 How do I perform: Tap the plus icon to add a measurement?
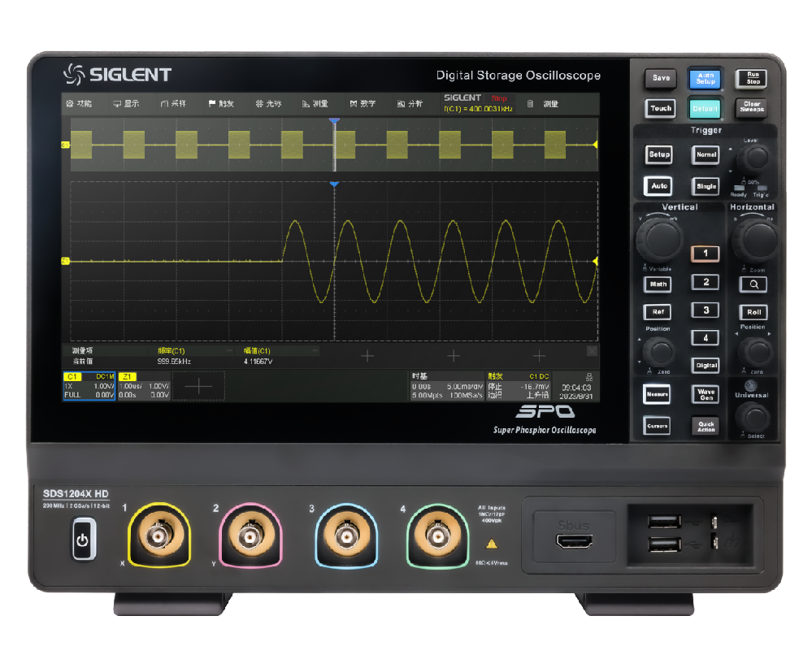point(367,355)
